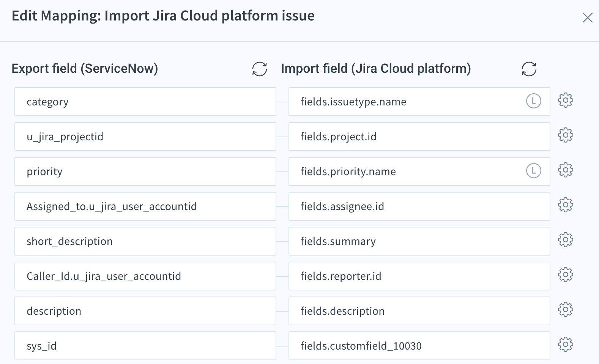Open settings gear for fields.description row
Image resolution: width=599 pixels, height=364 pixels.
(566, 310)
